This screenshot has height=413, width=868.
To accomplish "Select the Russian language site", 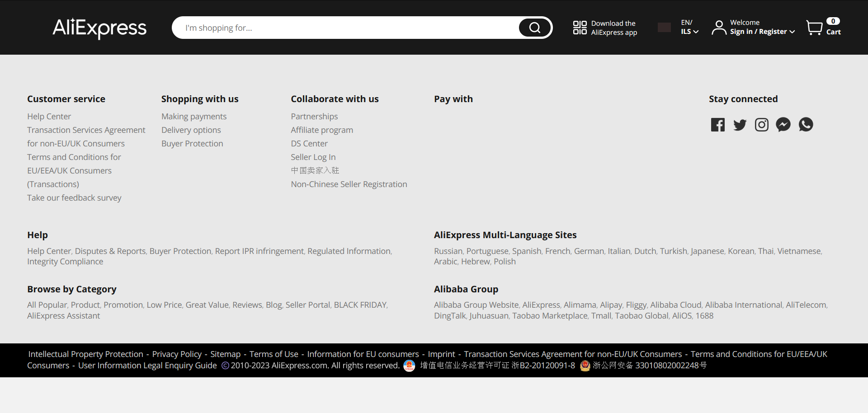I will (448, 251).
